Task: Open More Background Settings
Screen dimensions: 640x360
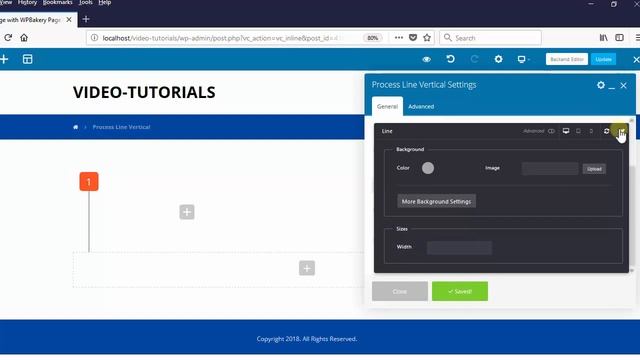Action: point(436,201)
